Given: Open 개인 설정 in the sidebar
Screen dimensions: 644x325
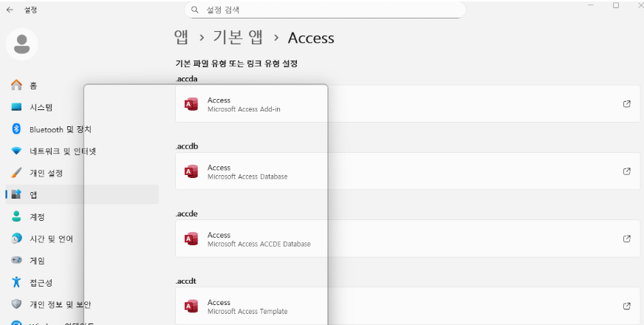Looking at the screenshot, I should pos(82,173).
